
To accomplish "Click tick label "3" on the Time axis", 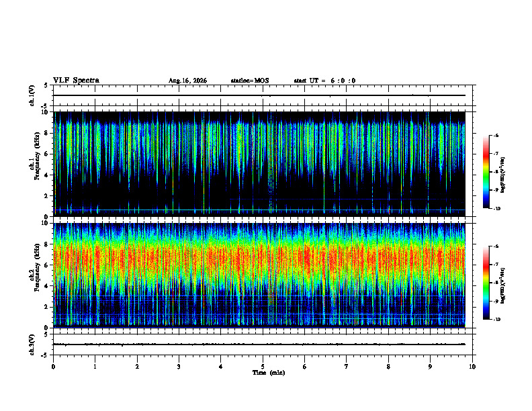I will tap(179, 367).
